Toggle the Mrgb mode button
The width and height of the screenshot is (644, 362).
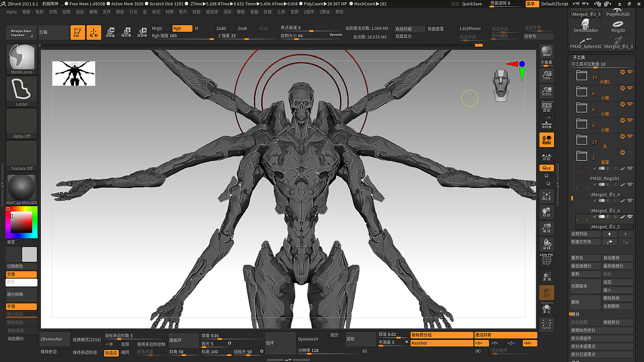click(x=160, y=29)
